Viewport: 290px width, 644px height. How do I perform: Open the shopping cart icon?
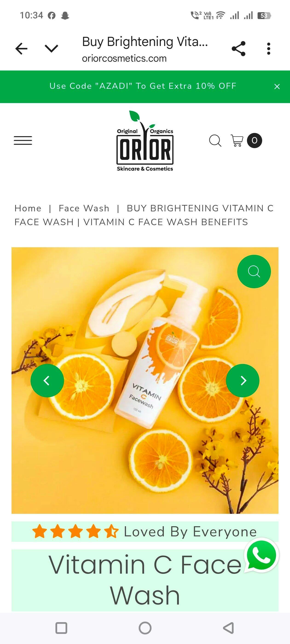pyautogui.click(x=237, y=141)
